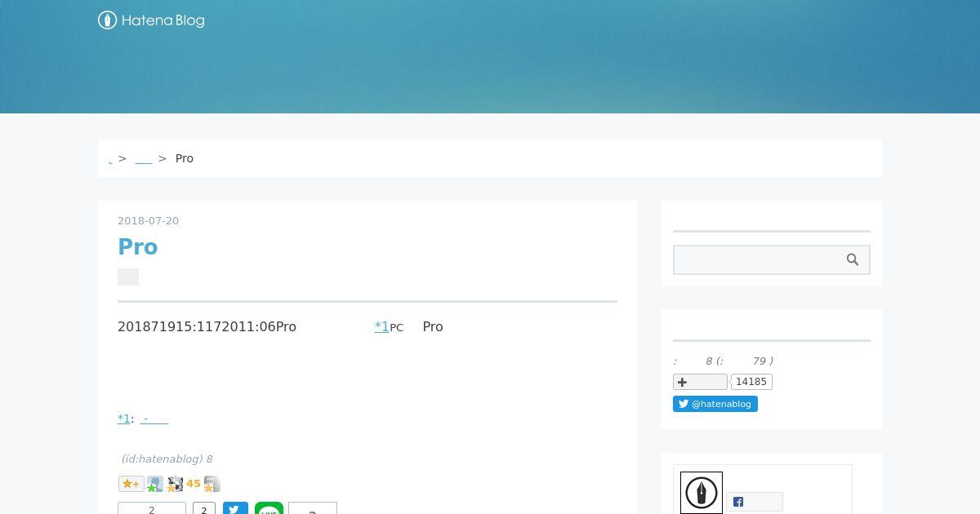This screenshot has height=514, width=980.
Task: Click the plus subscribe button in the sidebar
Action: pyautogui.click(x=700, y=382)
